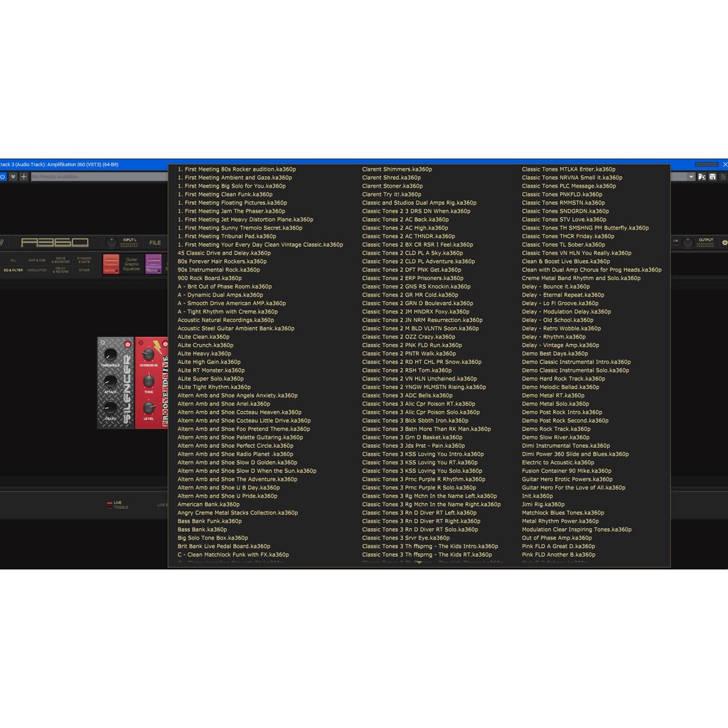728x728 pixels.
Task: Select Classic Tones 2 OZZ Crazy.ka360p
Action: click(409, 337)
